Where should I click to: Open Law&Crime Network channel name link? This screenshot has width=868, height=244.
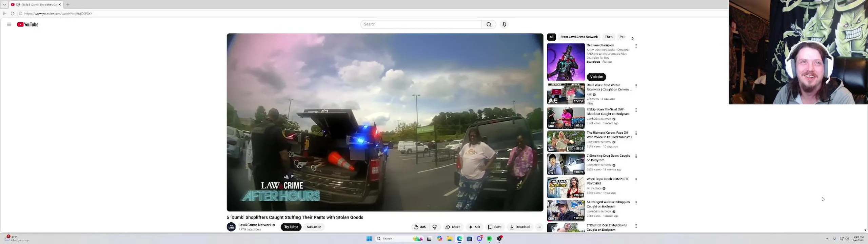click(255, 225)
